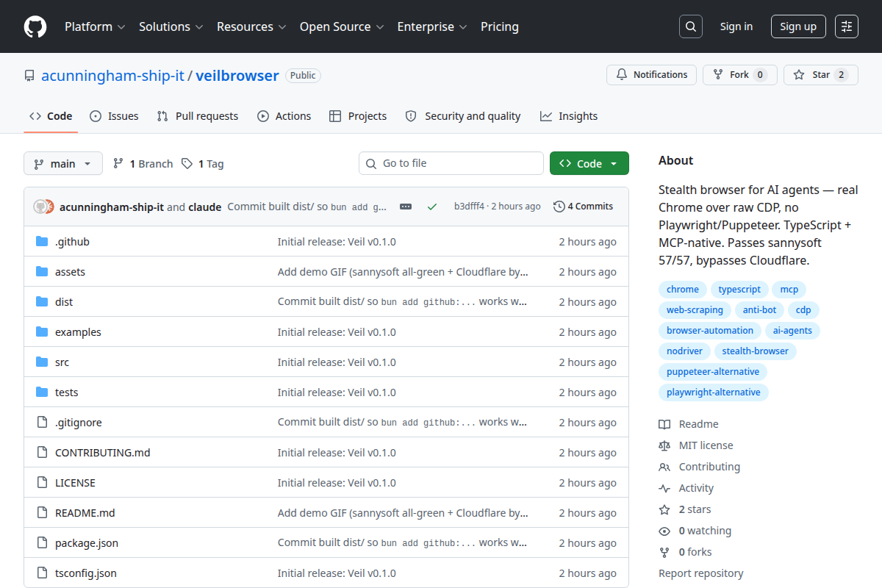Click the .github folder icon
882x588 pixels.
pos(42,241)
